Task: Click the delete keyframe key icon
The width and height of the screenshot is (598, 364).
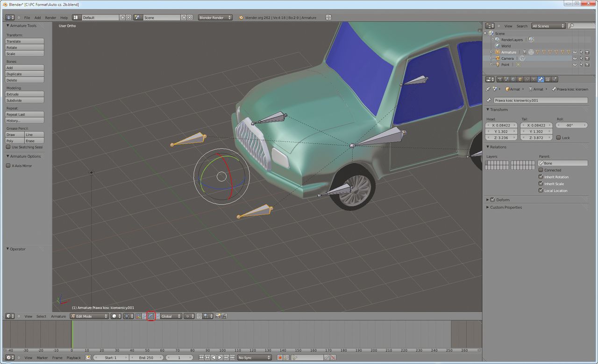Action: (333, 357)
